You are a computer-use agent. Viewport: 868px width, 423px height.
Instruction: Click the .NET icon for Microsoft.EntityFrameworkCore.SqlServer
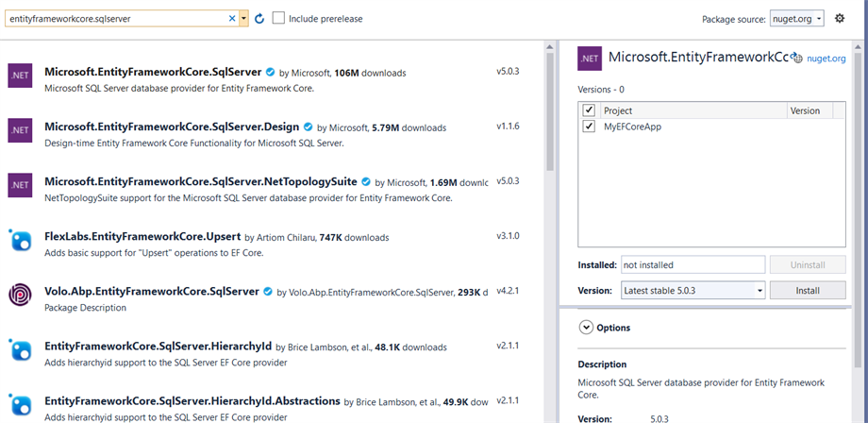click(20, 76)
